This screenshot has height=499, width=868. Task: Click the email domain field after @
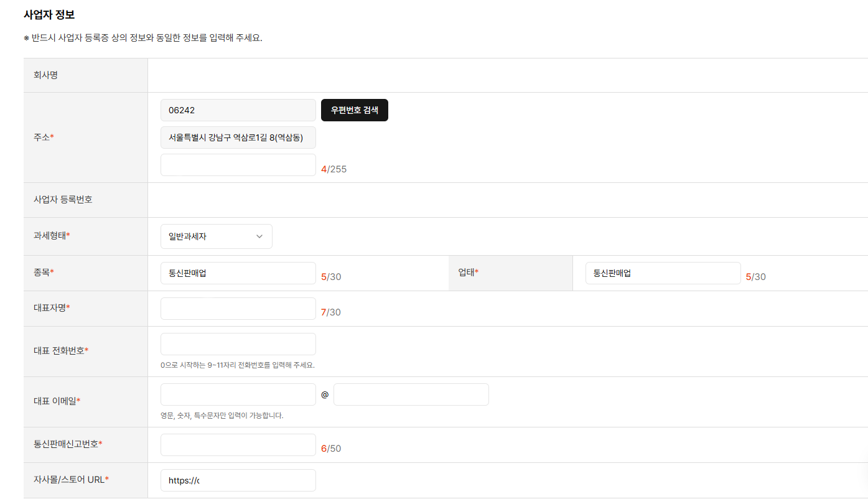click(x=411, y=394)
